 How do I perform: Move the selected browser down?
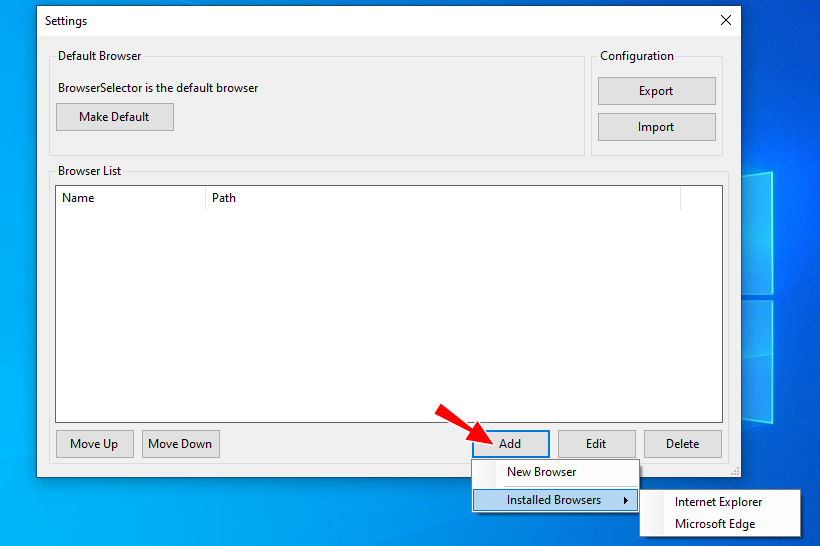[180, 443]
